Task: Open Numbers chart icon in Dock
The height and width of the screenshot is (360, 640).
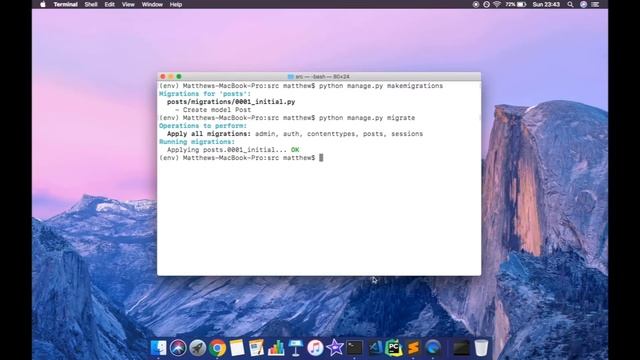Action: click(x=276, y=348)
